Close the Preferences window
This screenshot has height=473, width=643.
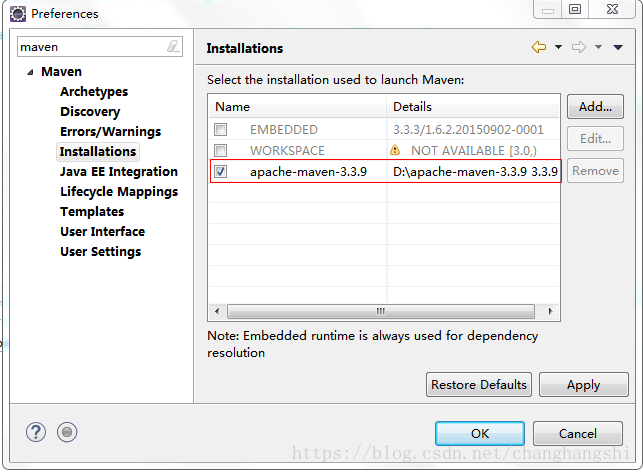tap(612, 9)
